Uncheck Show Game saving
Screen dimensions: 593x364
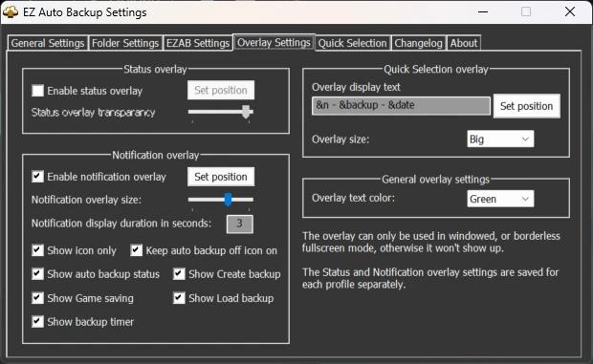(37, 298)
